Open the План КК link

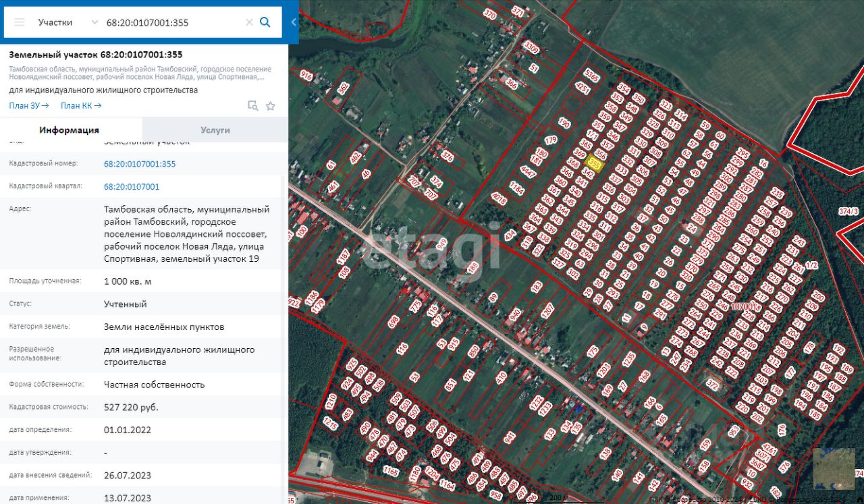pos(81,105)
